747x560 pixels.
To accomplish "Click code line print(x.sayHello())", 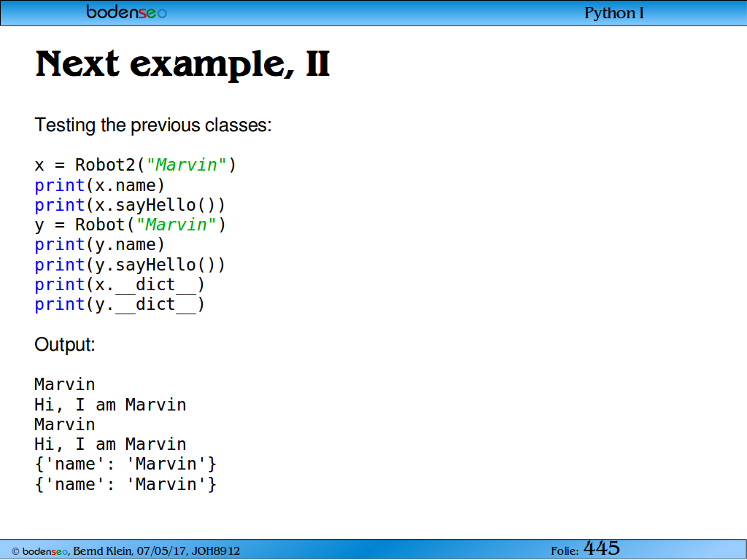I will coord(130,205).
